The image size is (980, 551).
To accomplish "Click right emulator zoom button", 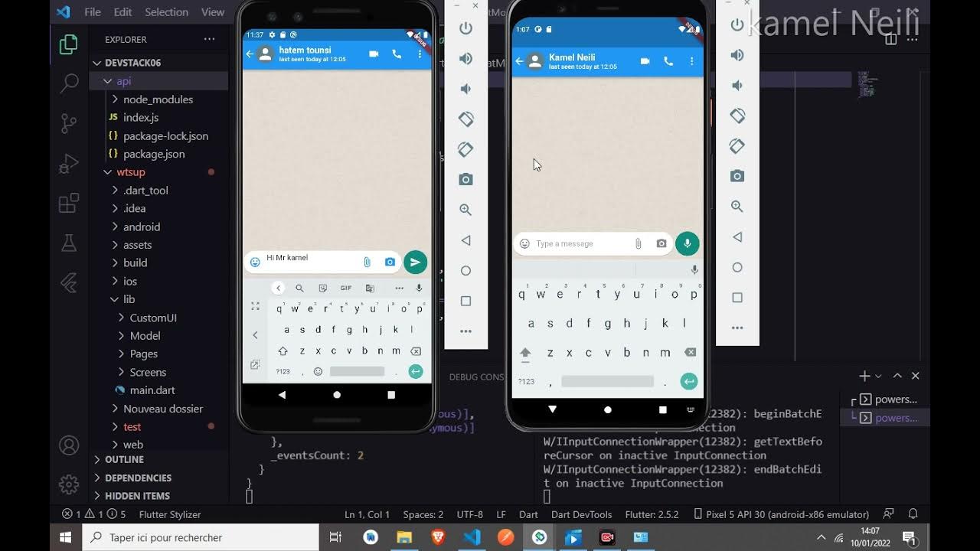I will click(737, 207).
